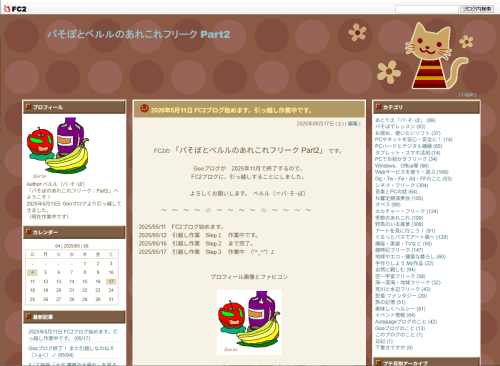Click the Login link under the header

[467, 94]
